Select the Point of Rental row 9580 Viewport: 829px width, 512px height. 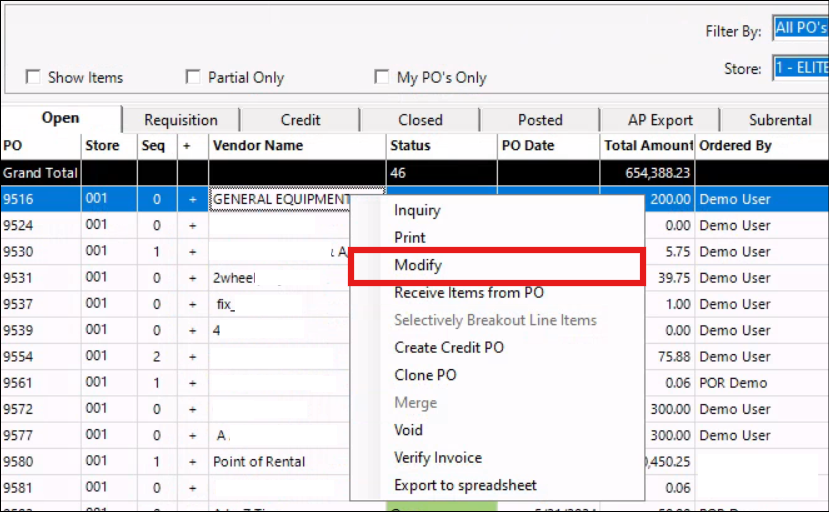pos(259,462)
